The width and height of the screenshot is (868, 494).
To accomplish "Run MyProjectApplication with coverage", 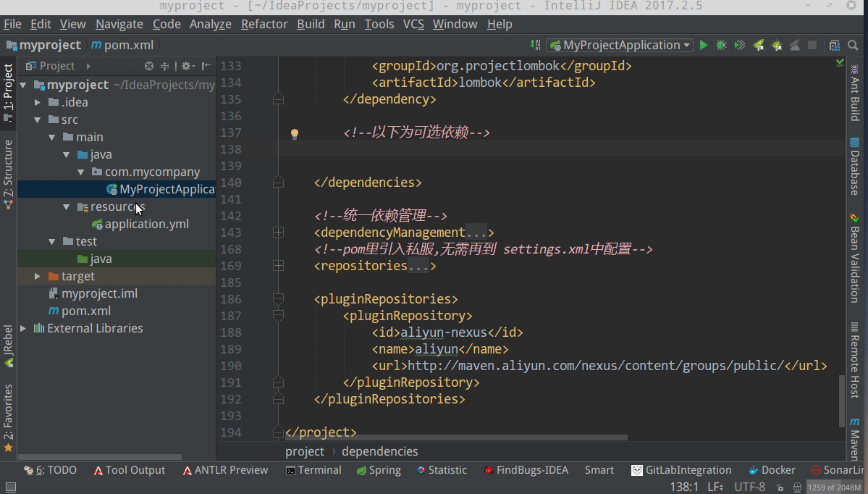I will 740,46.
